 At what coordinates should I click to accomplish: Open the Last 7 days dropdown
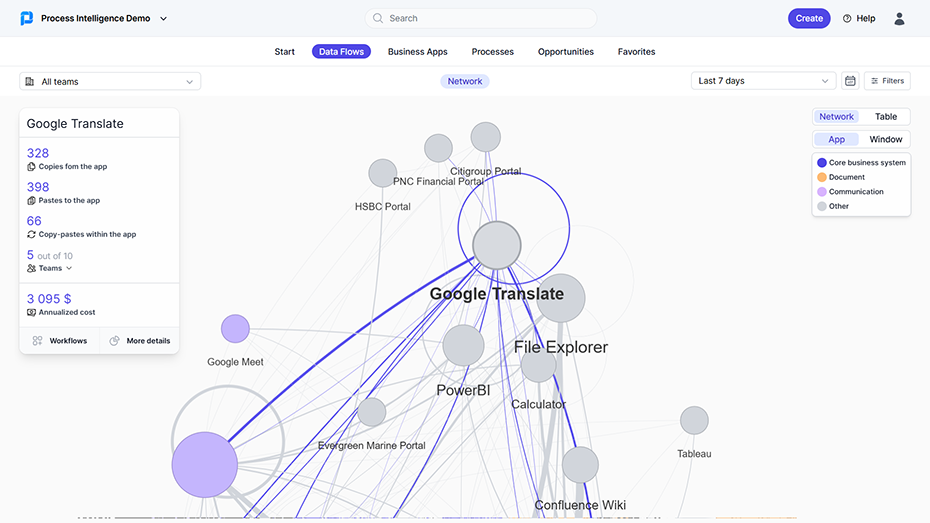763,81
